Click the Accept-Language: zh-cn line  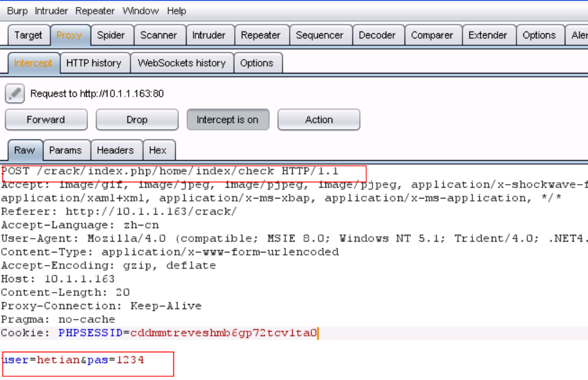pos(80,225)
